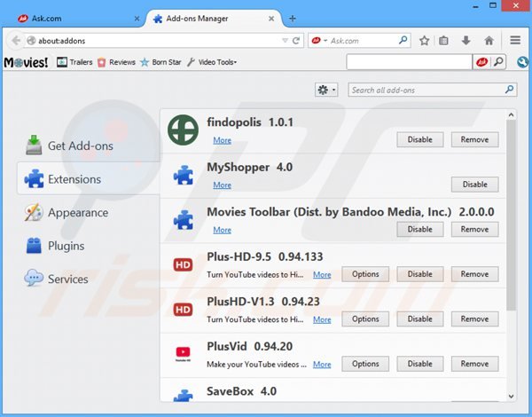Click the PlusVid YouTube icon

point(183,353)
